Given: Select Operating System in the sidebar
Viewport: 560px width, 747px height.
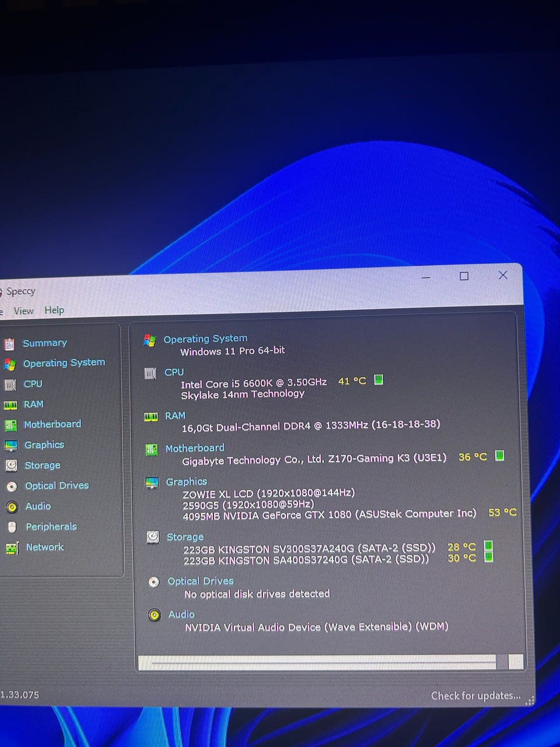Looking at the screenshot, I should [x=64, y=363].
